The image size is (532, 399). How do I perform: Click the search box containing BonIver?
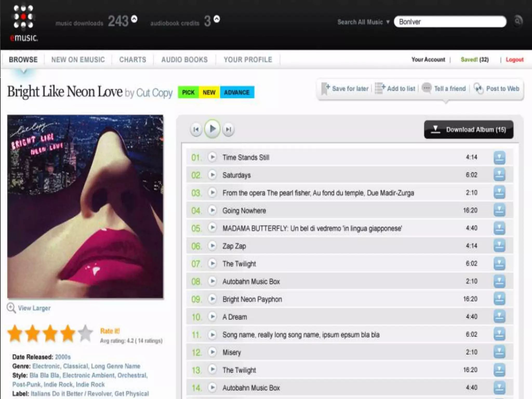[x=450, y=22]
